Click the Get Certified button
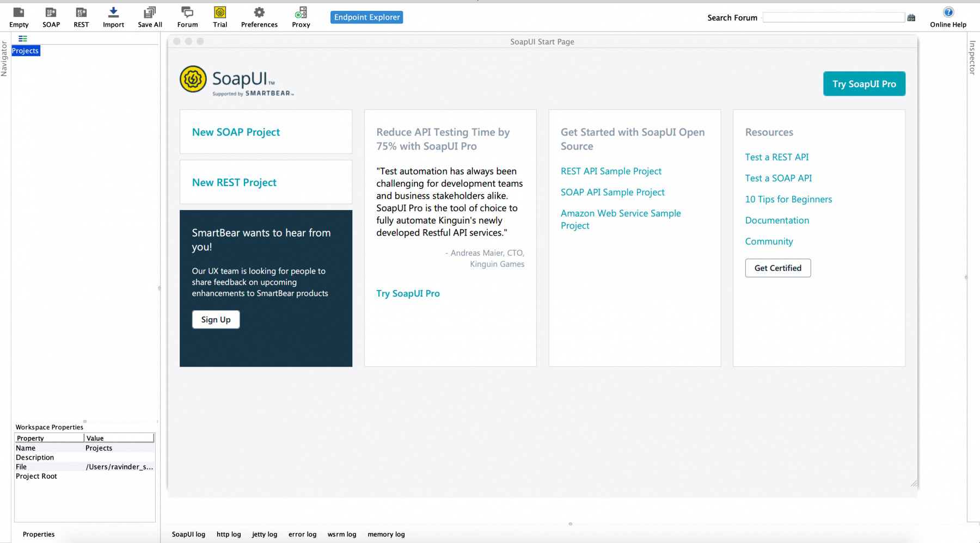 (777, 268)
